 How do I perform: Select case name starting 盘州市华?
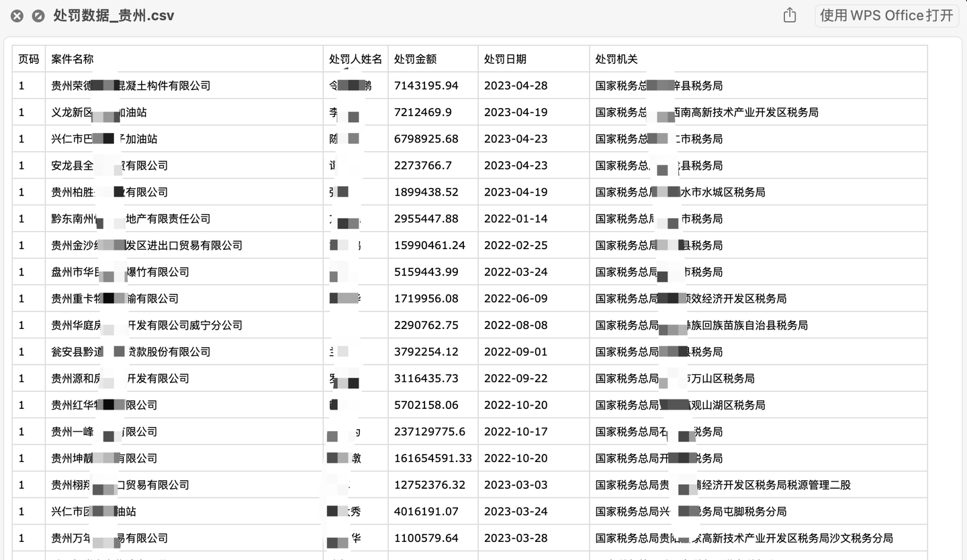pos(184,272)
